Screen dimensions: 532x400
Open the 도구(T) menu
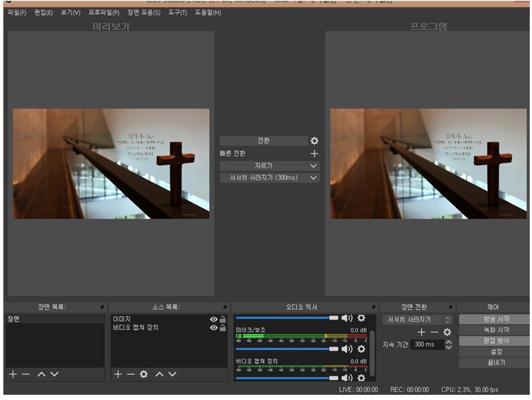177,13
